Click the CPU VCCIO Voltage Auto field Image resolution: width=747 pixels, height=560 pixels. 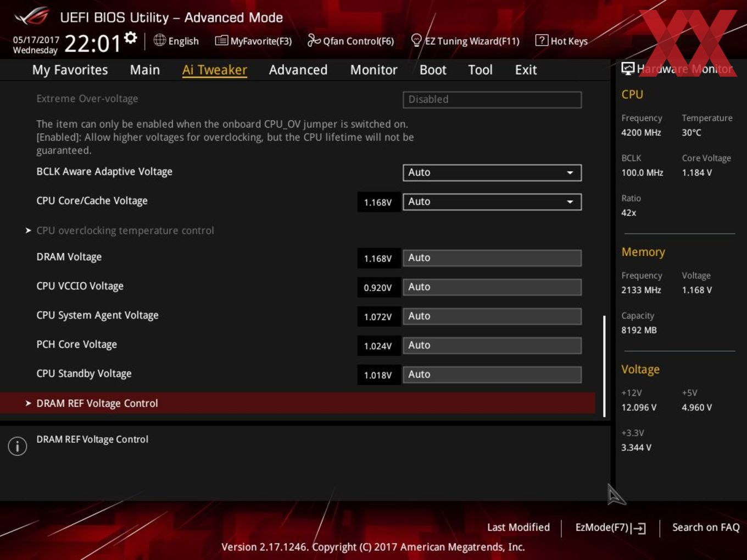[x=492, y=287]
